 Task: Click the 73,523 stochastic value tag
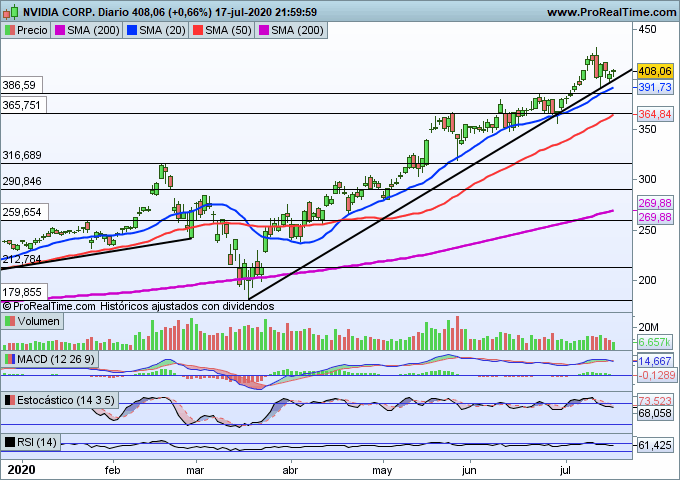pos(655,400)
